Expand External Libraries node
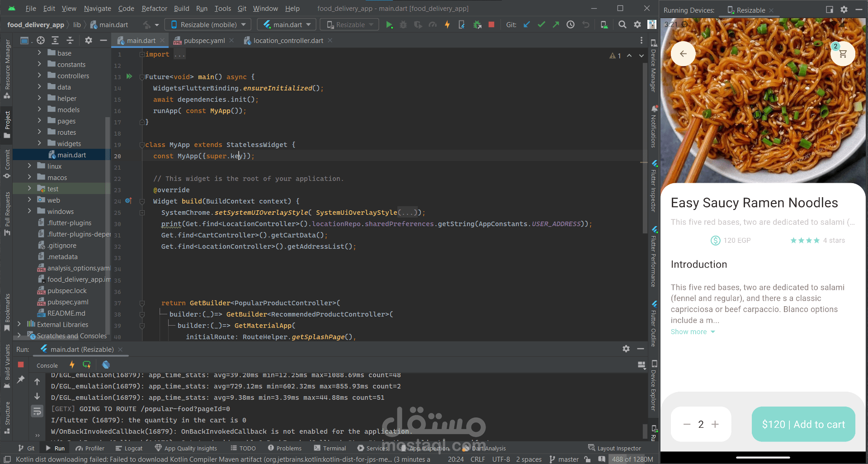 tap(19, 324)
